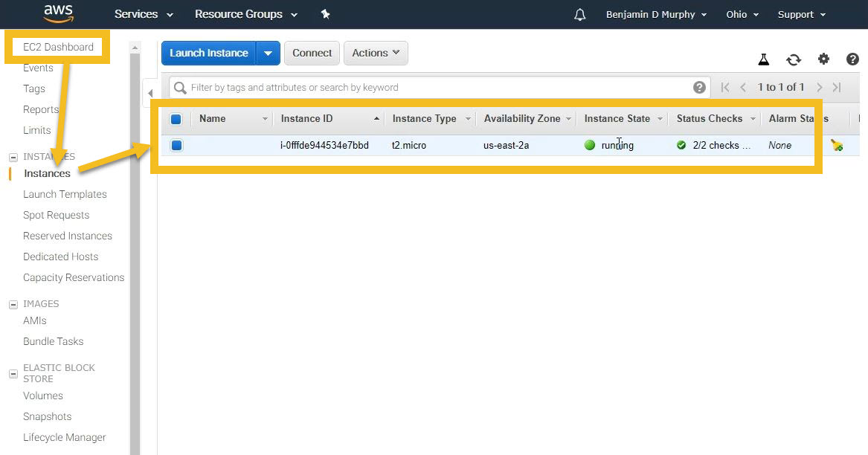
Task: Open Launch Templates in sidebar
Action: (x=65, y=194)
